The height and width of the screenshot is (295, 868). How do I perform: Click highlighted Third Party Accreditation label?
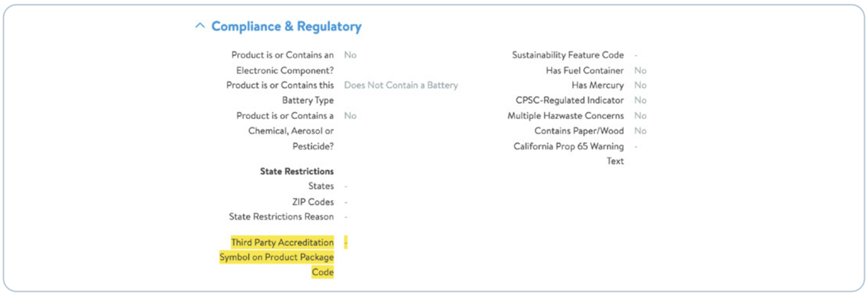(277, 257)
